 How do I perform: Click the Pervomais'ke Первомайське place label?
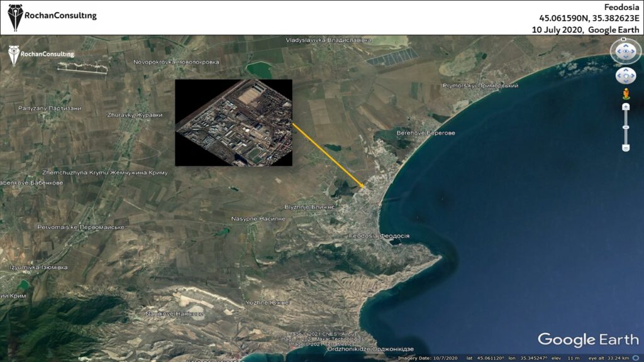click(x=81, y=227)
